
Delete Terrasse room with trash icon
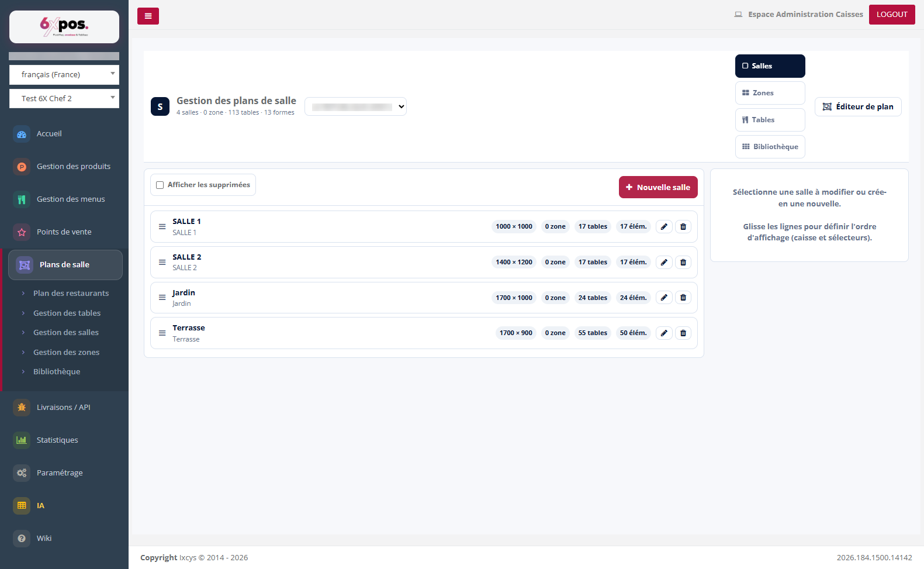click(x=683, y=333)
